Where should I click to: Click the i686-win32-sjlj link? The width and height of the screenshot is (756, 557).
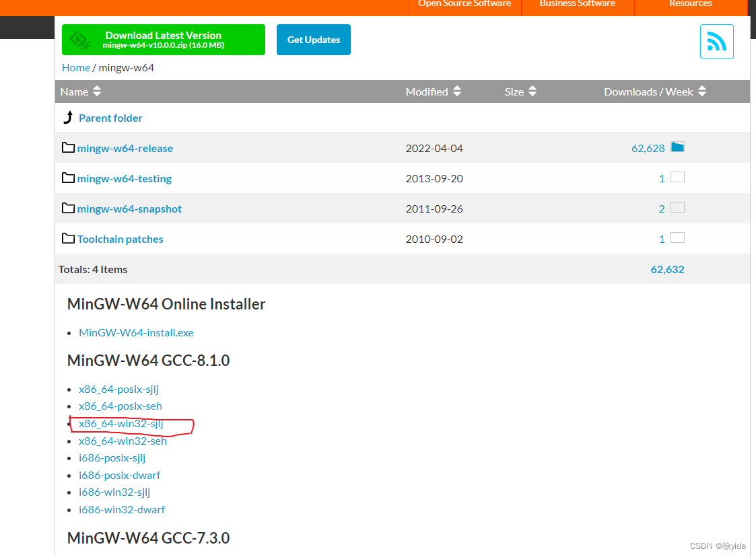114,492
